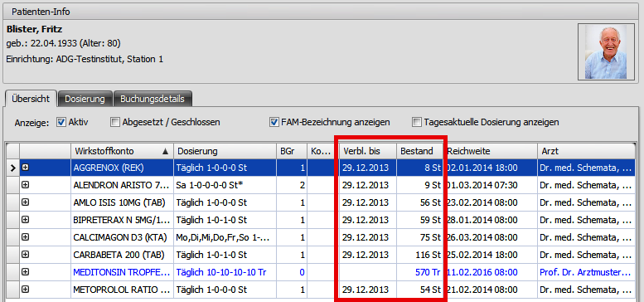Select AMLO ISIS 10MG (TAB) cell
644x302 pixels.
pyautogui.click(x=122, y=202)
